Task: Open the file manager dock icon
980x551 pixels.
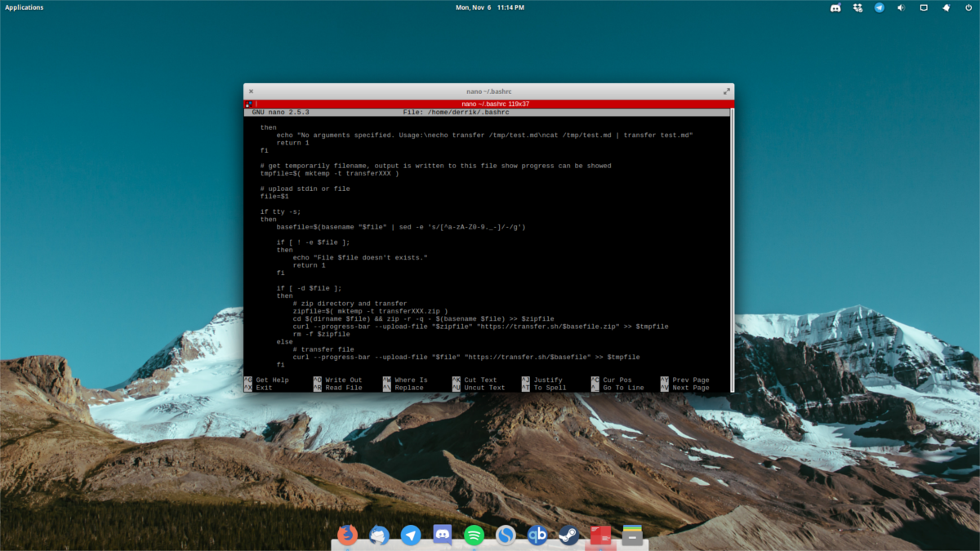Action: pos(632,535)
